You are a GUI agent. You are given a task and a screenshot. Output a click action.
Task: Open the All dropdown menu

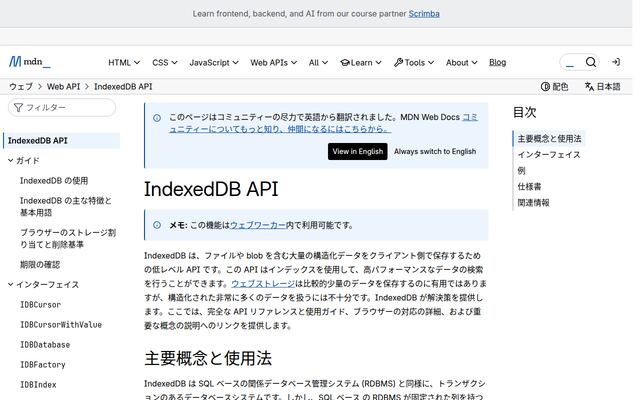(x=318, y=62)
